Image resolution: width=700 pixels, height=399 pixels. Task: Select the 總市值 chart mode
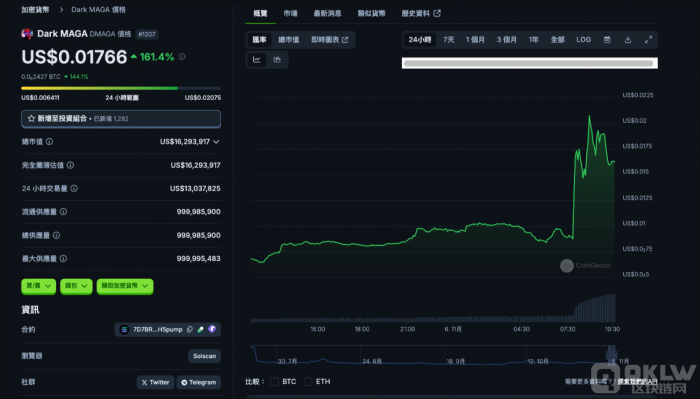click(289, 40)
